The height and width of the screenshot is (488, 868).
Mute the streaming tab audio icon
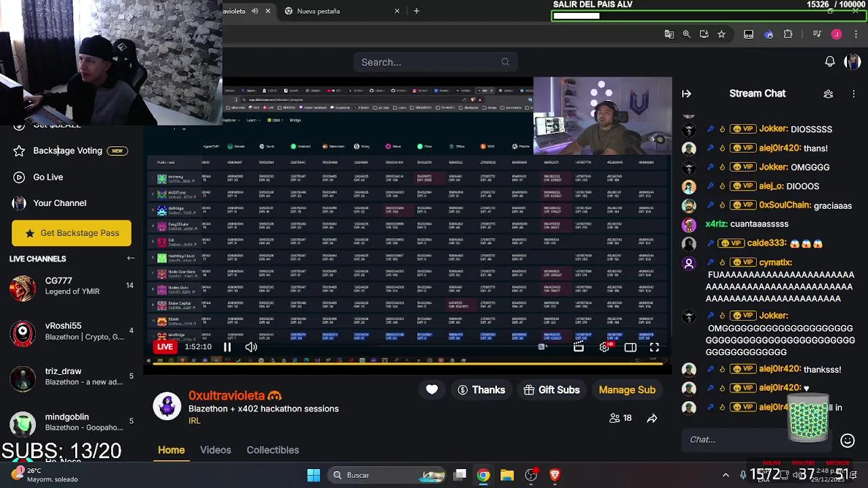coord(255,11)
